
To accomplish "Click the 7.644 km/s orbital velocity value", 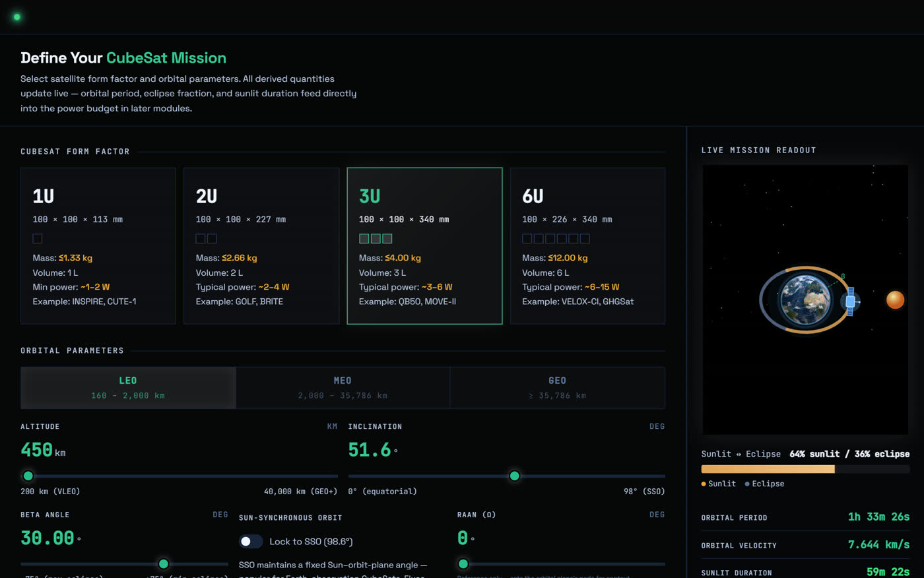I will tap(878, 544).
